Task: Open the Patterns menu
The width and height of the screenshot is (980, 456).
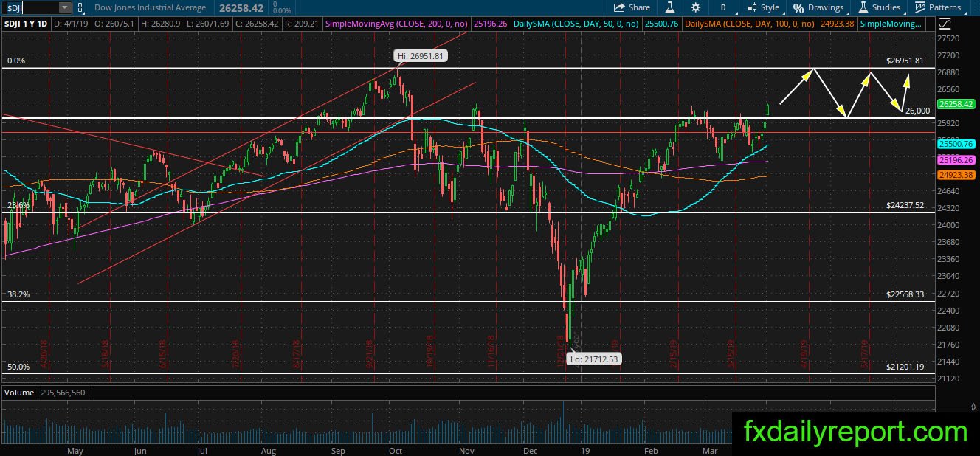Action: [938, 7]
